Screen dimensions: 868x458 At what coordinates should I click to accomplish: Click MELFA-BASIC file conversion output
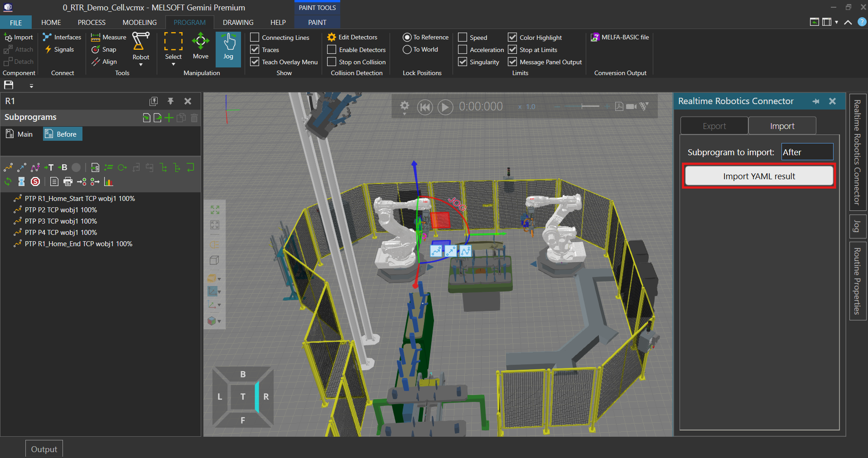[x=620, y=37]
